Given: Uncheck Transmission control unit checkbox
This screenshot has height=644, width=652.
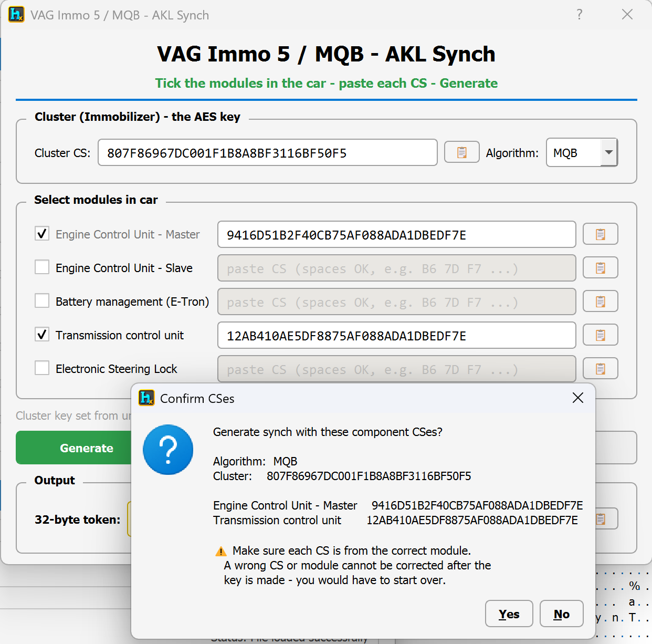Looking at the screenshot, I should [42, 334].
